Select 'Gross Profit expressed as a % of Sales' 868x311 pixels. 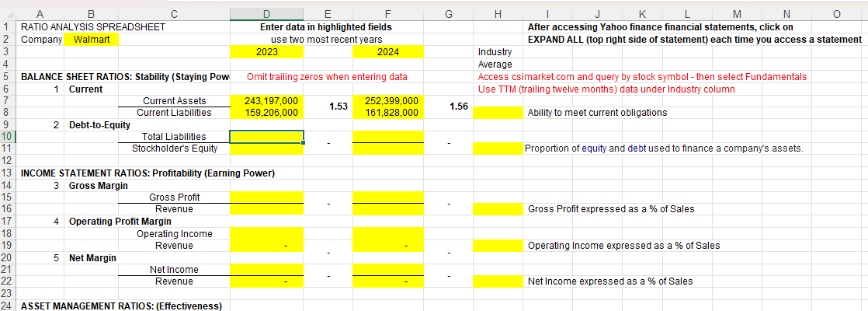click(x=611, y=209)
